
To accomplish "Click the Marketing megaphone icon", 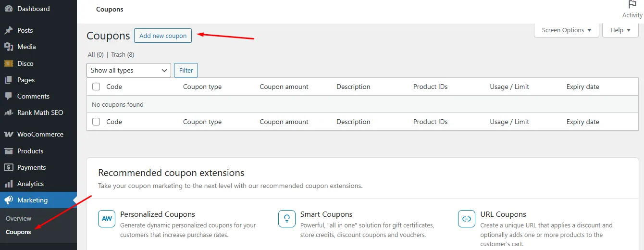I will 8,200.
